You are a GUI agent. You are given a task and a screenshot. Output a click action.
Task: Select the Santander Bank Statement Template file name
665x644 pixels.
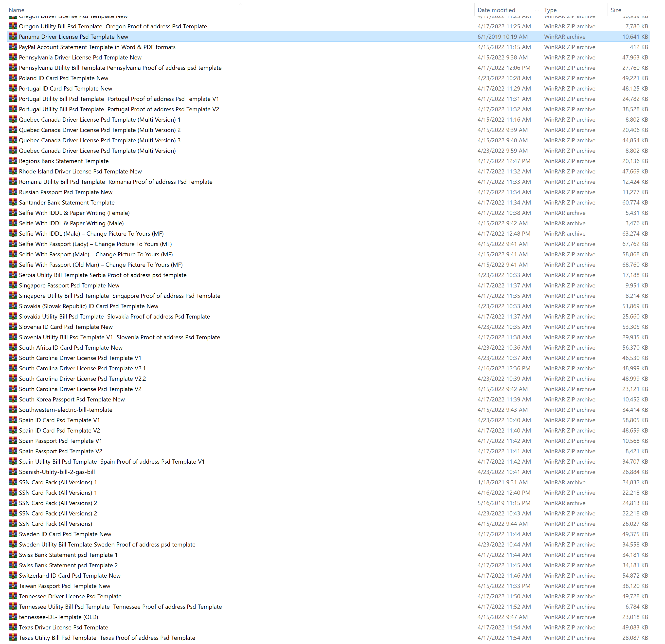click(67, 202)
